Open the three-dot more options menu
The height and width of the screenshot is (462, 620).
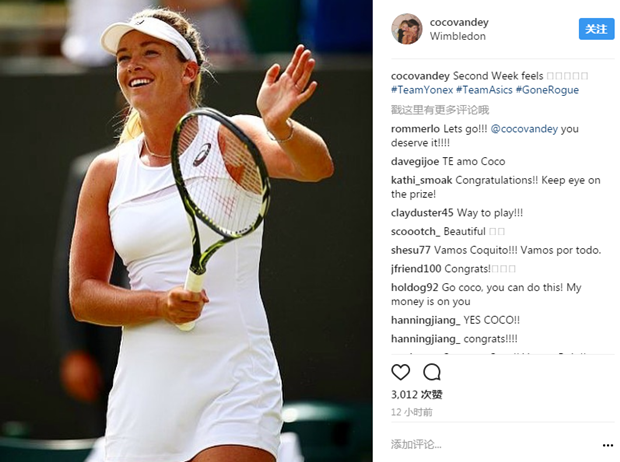(607, 445)
